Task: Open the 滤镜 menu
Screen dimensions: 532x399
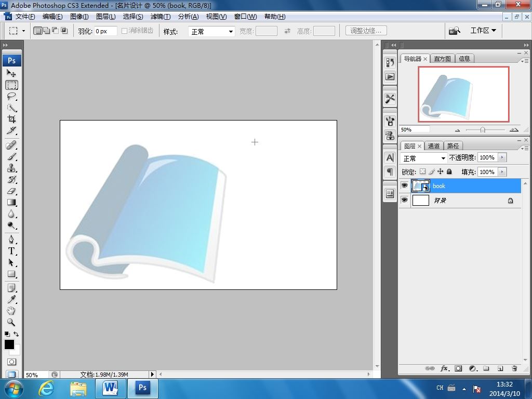Action: pyautogui.click(x=160, y=17)
